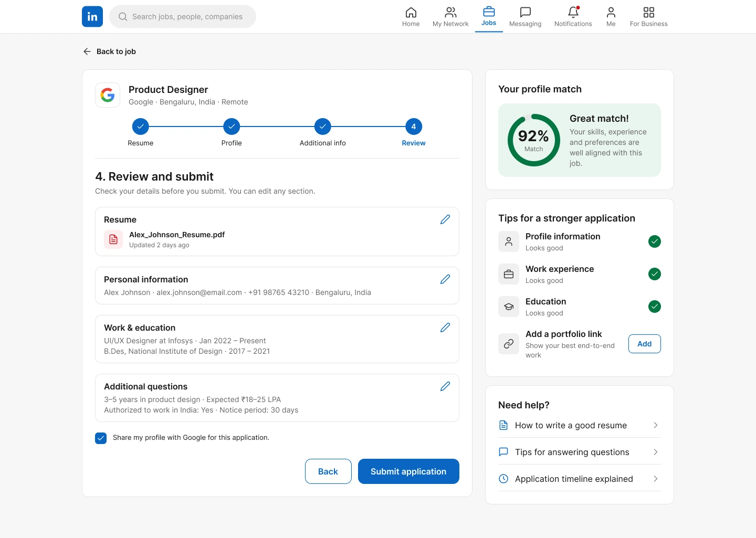This screenshot has width=756, height=538.
Task: Click the speech bubble icon for answering tips
Action: coord(503,452)
